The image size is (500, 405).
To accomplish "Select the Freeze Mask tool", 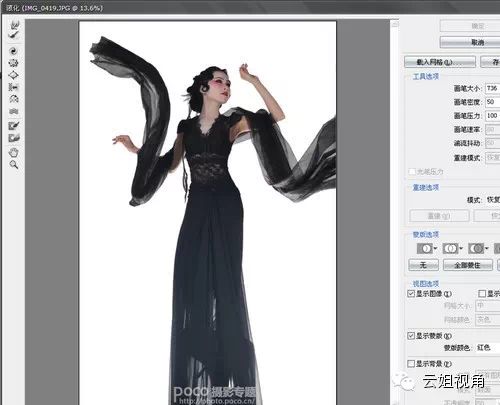I will click(x=14, y=126).
